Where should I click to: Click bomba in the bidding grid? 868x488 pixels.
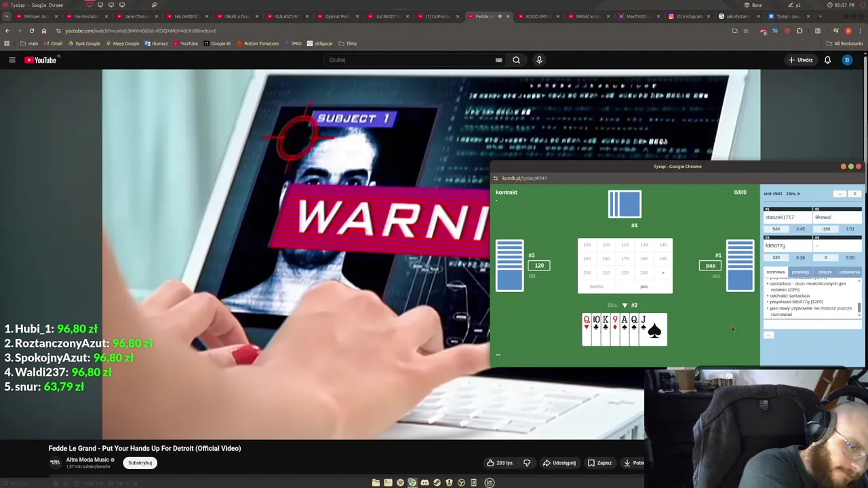point(596,287)
